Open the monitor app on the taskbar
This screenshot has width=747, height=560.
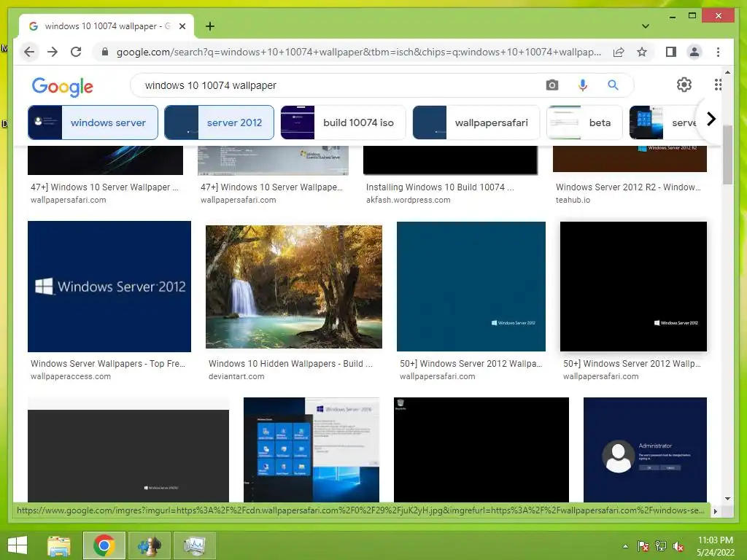coord(194,545)
